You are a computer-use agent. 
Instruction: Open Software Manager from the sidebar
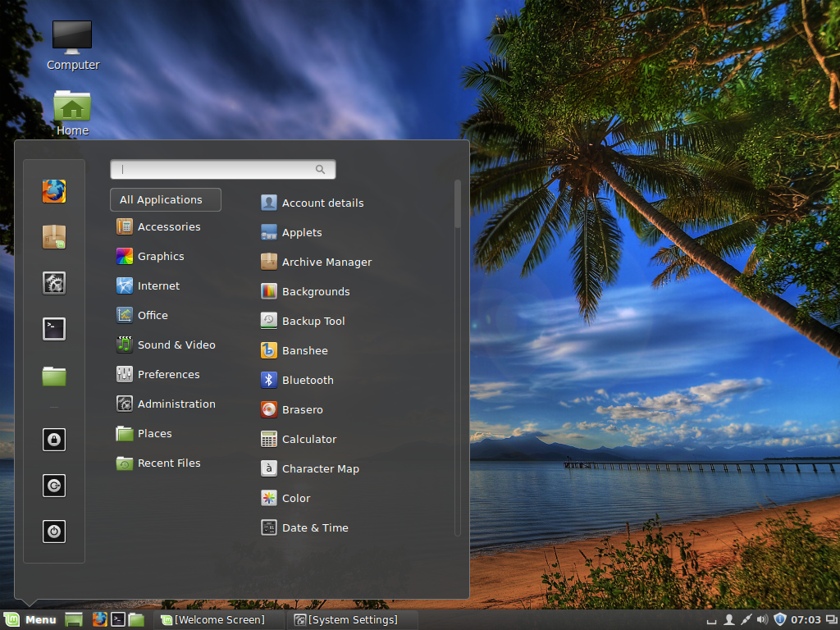[x=53, y=237]
